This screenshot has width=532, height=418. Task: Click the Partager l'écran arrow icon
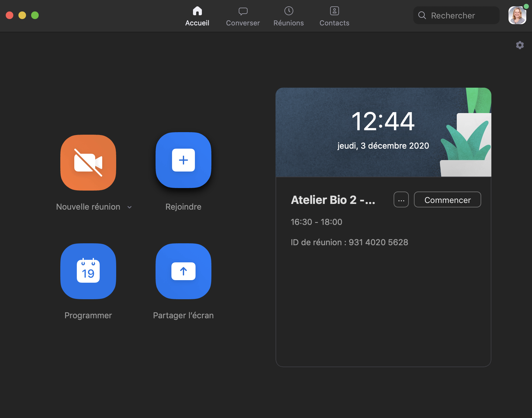[183, 271]
